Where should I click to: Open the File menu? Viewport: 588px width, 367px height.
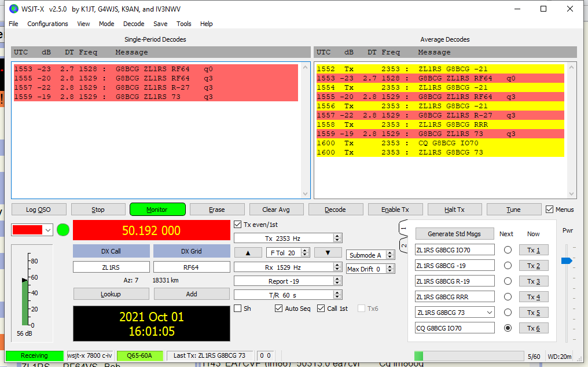click(x=13, y=24)
